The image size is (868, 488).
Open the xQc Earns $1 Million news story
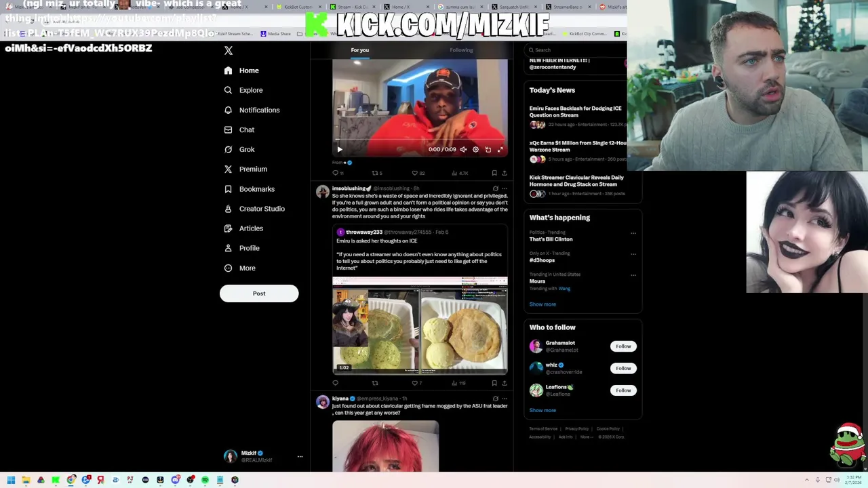pos(577,152)
